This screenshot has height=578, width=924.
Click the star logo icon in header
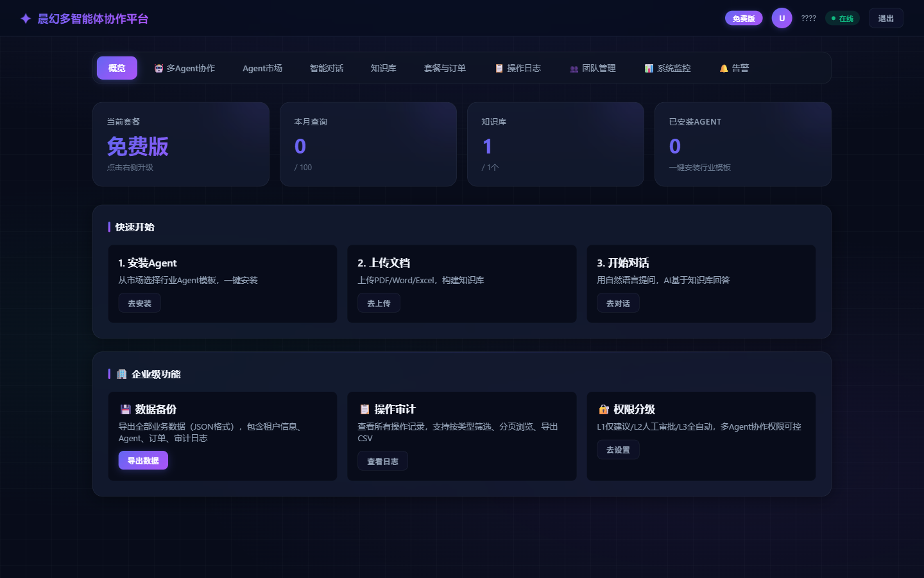pyautogui.click(x=26, y=19)
